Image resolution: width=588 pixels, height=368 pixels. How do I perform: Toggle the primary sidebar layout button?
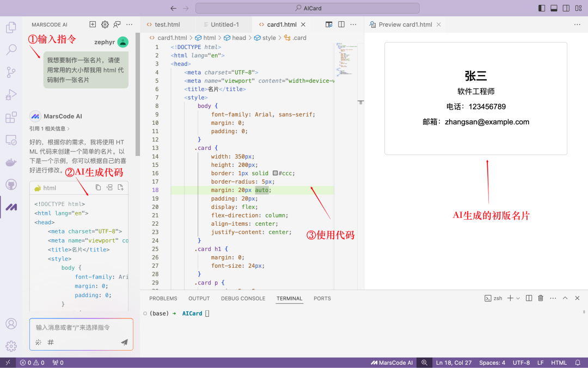click(x=541, y=8)
